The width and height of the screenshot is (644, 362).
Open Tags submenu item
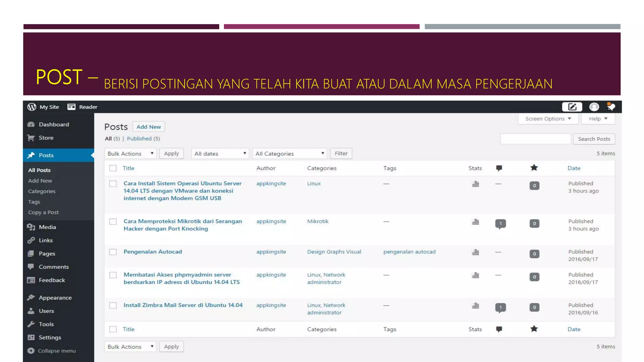(34, 202)
